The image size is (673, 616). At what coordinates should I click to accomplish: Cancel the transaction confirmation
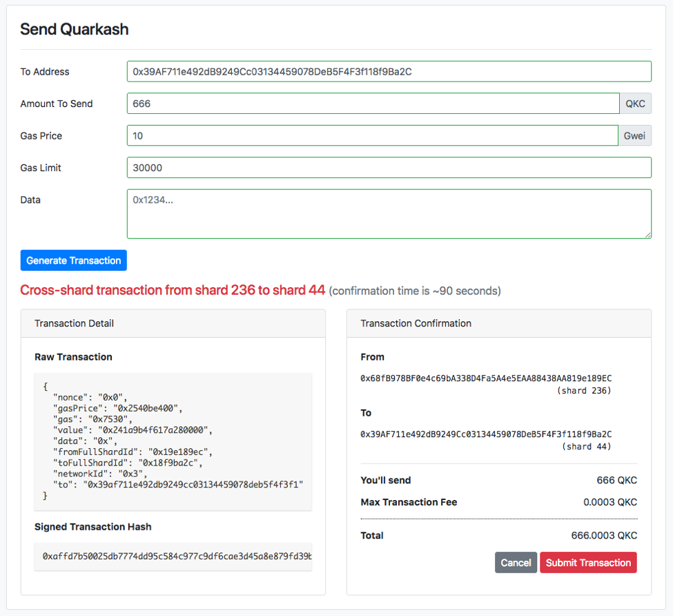point(516,563)
